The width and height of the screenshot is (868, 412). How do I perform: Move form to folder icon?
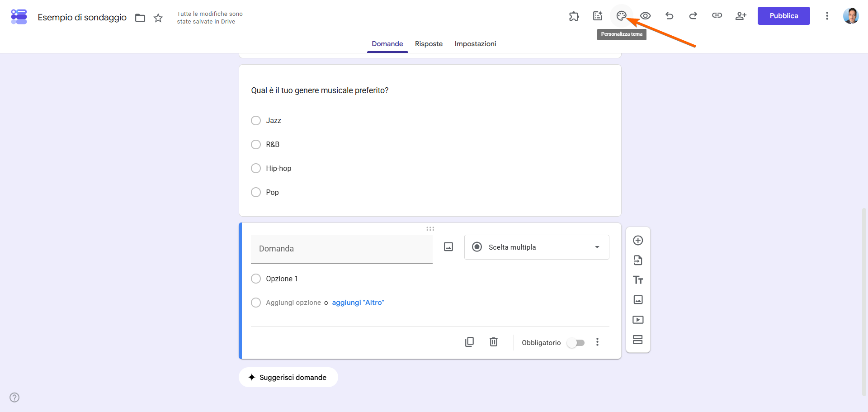[140, 18]
